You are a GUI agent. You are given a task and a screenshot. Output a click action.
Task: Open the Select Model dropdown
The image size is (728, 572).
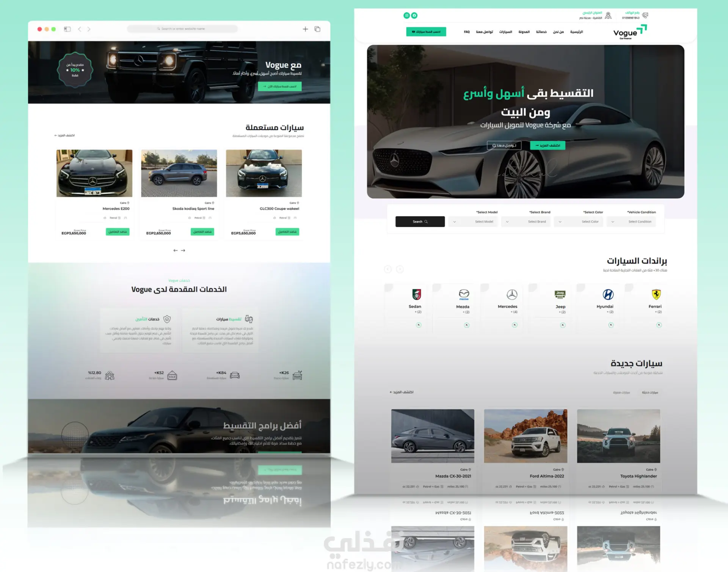[473, 222]
